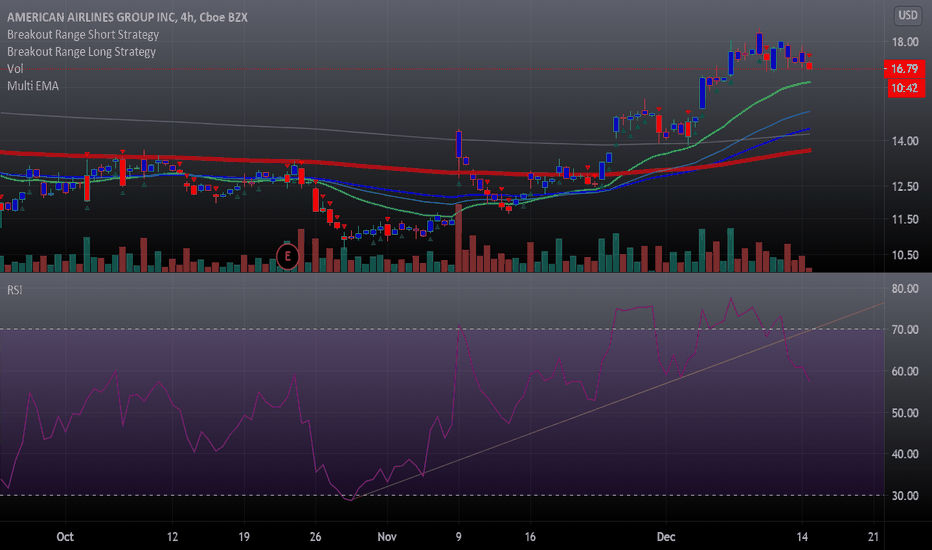Click the Vol indicator label
This screenshot has width=932, height=550.
pyautogui.click(x=15, y=69)
